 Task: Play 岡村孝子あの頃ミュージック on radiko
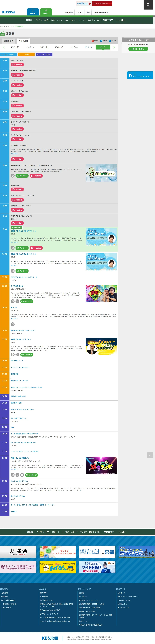17,223
